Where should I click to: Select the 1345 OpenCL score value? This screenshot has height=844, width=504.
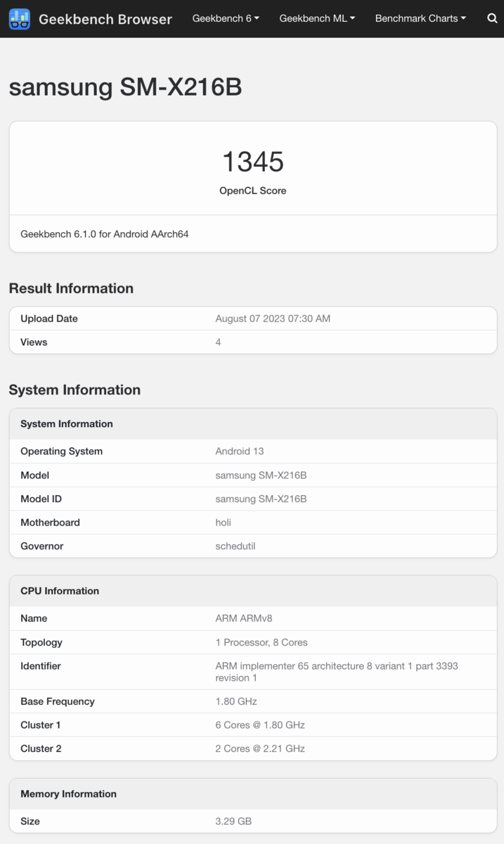point(253,161)
